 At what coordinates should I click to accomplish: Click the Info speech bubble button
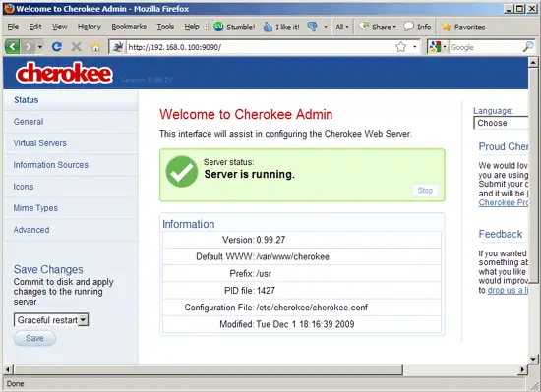417,27
